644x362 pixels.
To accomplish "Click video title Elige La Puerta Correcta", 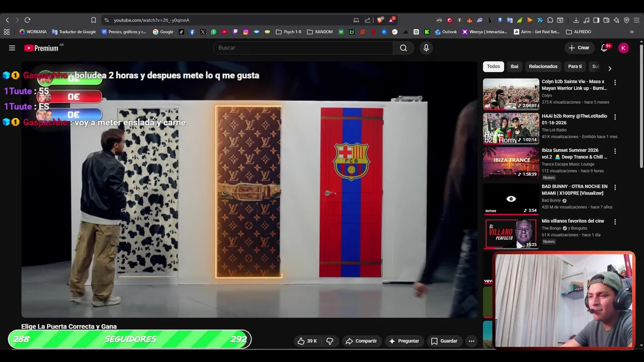I will point(69,326).
